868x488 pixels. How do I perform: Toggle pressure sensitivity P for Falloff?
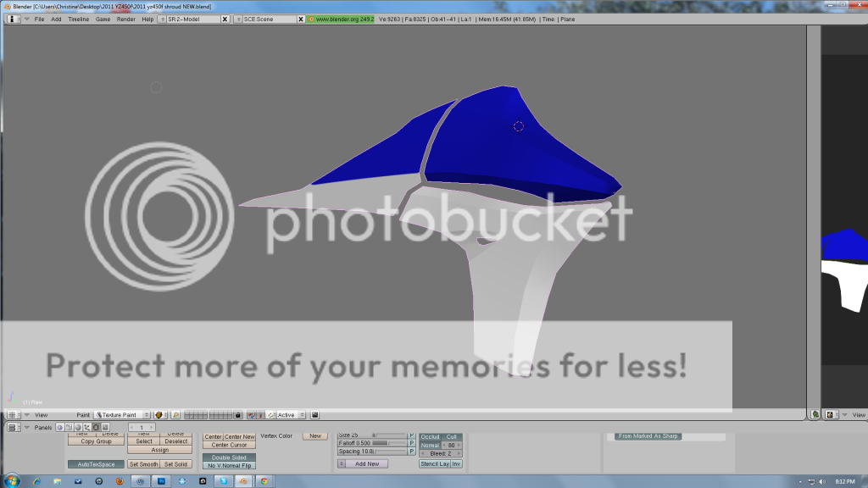pos(412,444)
